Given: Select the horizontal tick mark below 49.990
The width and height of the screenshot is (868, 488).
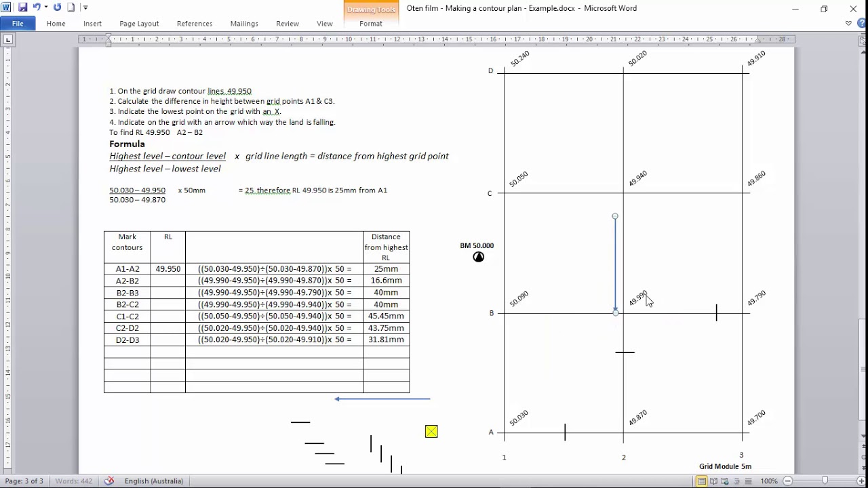Looking at the screenshot, I should pos(625,352).
